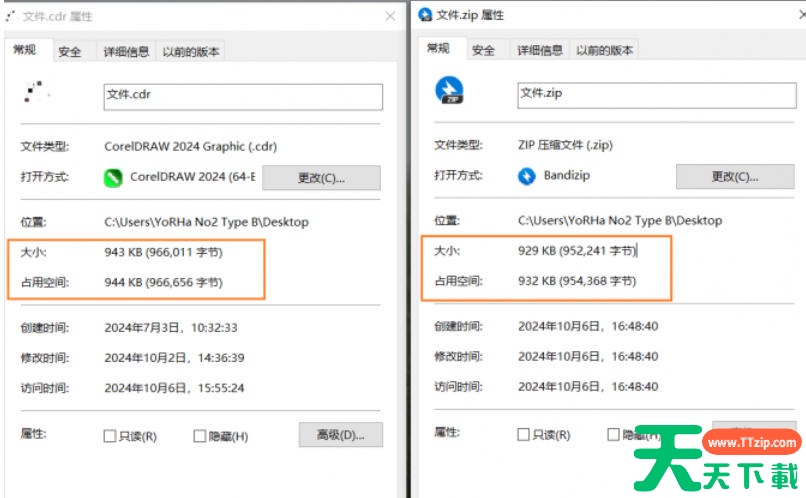Click file type CorelDRAW 2024 Graphic (.cdr)
The height and width of the screenshot is (498, 806).
[x=191, y=146]
